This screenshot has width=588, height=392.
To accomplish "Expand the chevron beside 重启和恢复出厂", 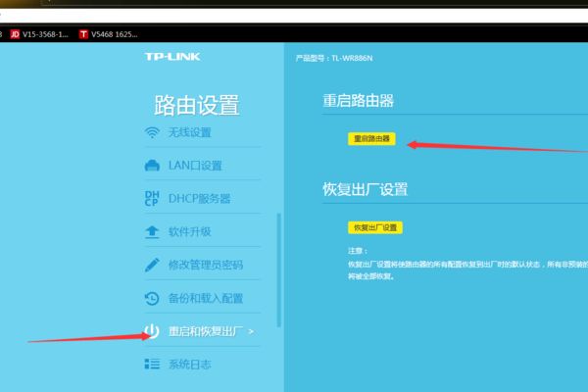I will tap(252, 332).
